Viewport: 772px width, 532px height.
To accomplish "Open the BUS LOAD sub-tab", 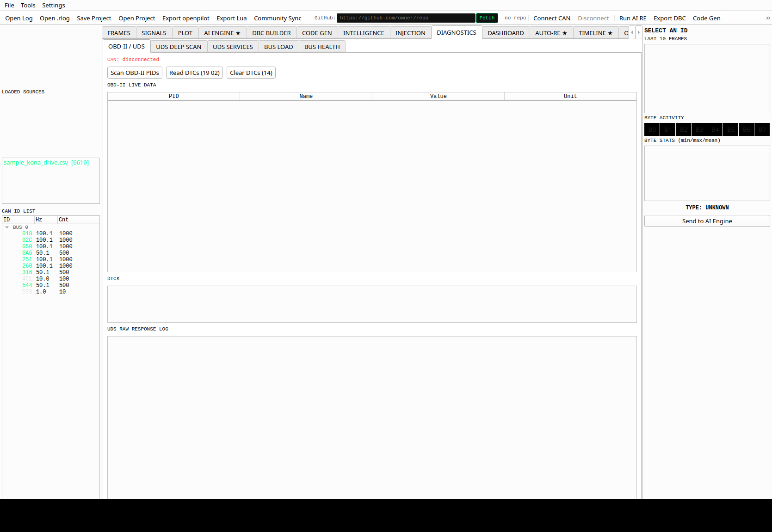I will (x=278, y=47).
